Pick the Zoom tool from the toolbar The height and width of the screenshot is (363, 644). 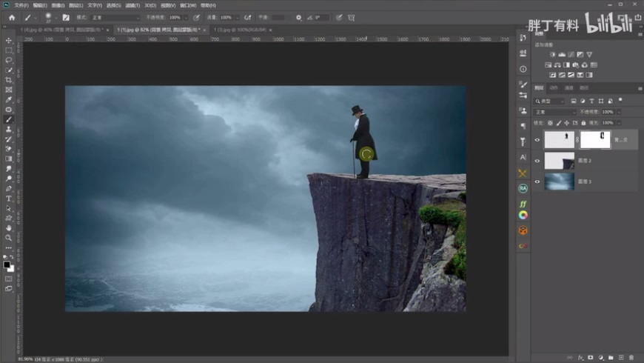(9, 238)
